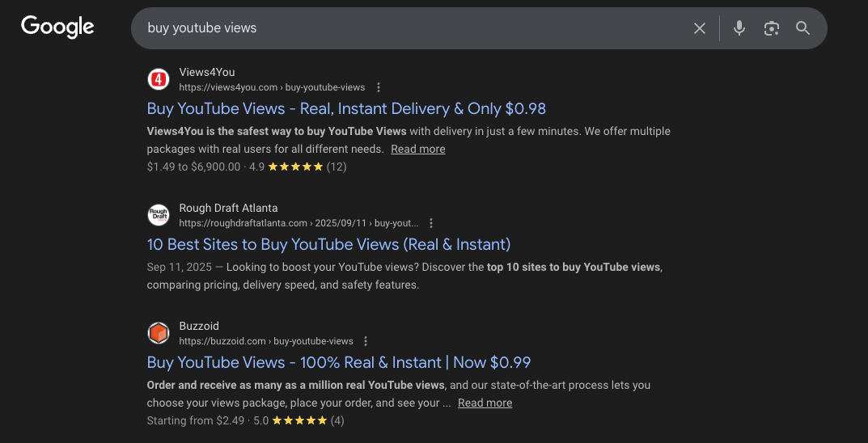The width and height of the screenshot is (868, 443).
Task: Clear the search box with X icon
Action: tap(700, 28)
